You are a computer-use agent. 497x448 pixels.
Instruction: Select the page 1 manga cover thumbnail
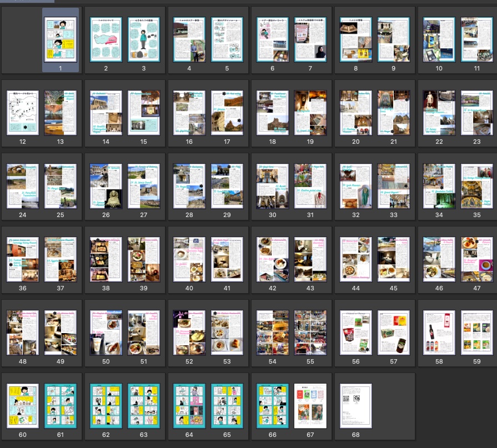[60, 39]
